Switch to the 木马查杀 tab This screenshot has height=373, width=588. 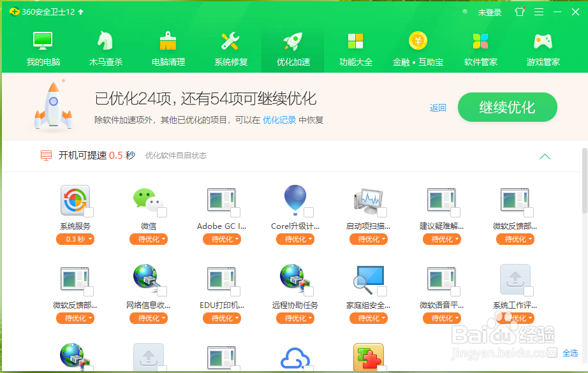[105, 48]
